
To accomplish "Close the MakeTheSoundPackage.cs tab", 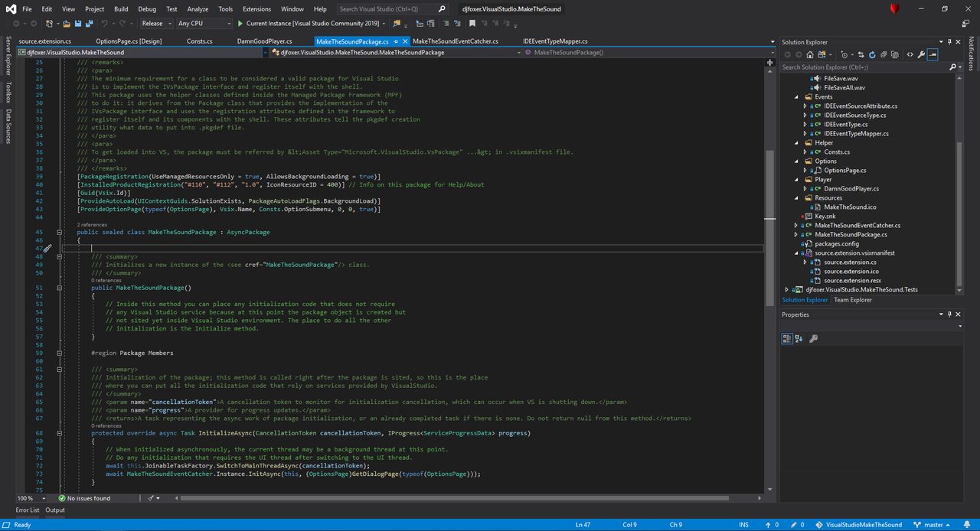I will tap(403, 41).
